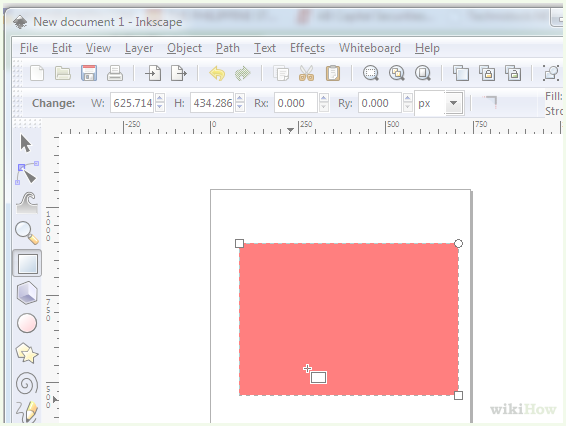Select the Star polygon tool
The height and width of the screenshot is (426, 566).
pyautogui.click(x=27, y=353)
